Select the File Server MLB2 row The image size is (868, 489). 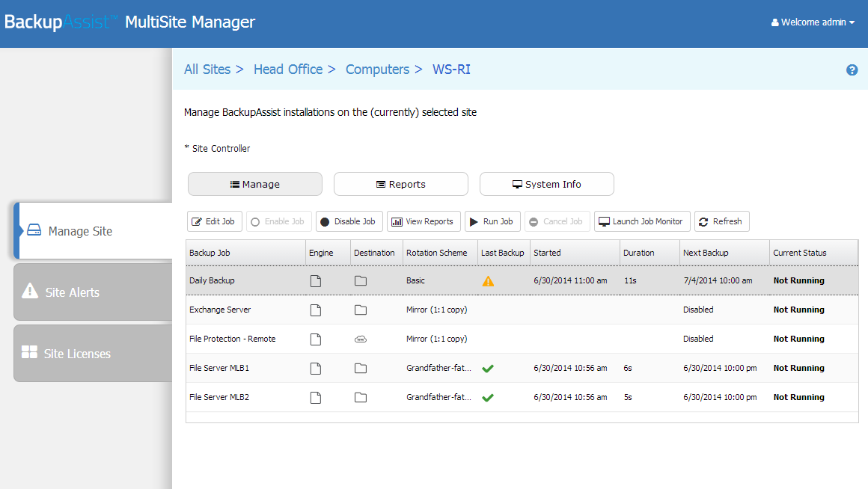tap(522, 397)
